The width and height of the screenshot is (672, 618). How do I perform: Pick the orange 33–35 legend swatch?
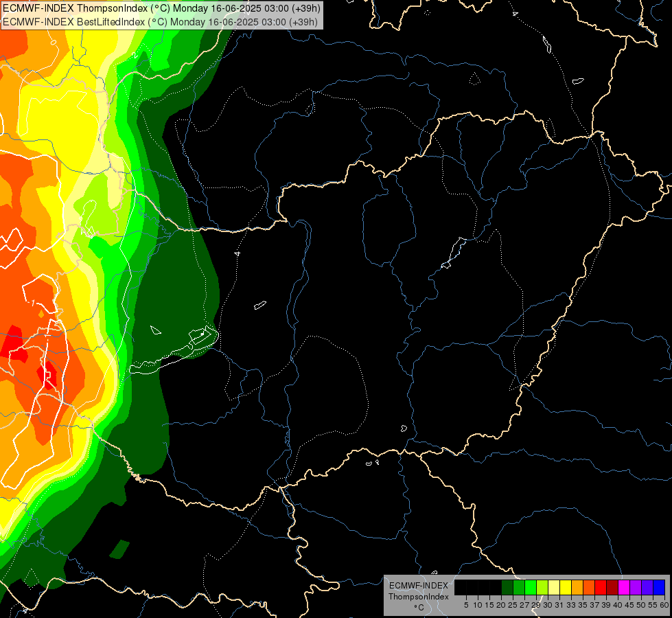[577, 588]
